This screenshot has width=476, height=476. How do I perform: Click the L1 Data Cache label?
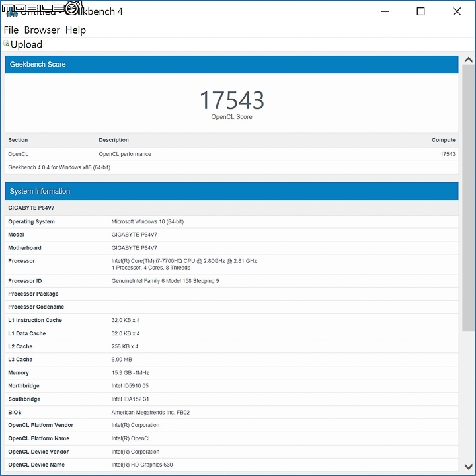pyautogui.click(x=26, y=333)
